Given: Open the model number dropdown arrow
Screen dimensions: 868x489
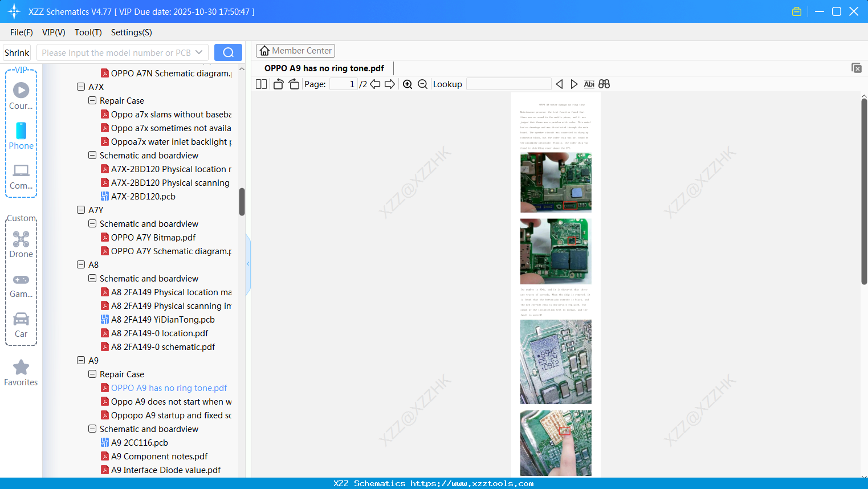Looking at the screenshot, I should [x=199, y=52].
